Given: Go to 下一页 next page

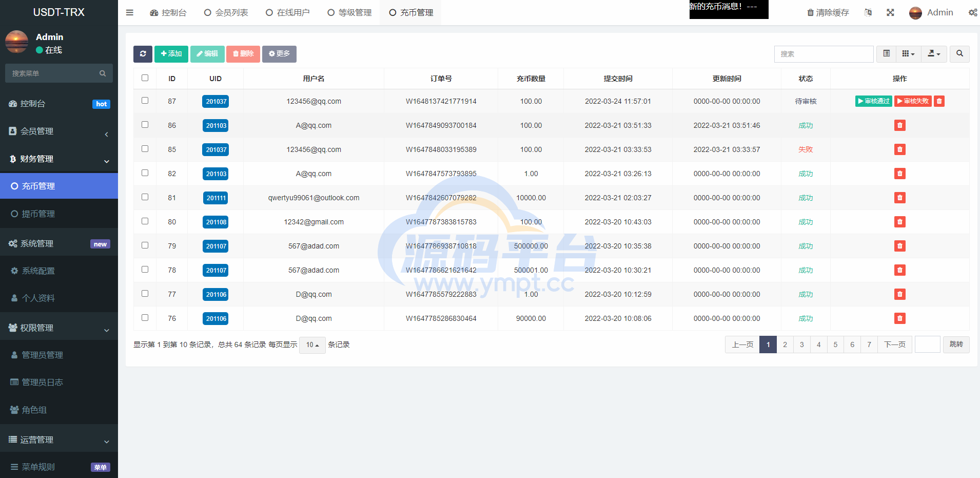Looking at the screenshot, I should [x=895, y=345].
